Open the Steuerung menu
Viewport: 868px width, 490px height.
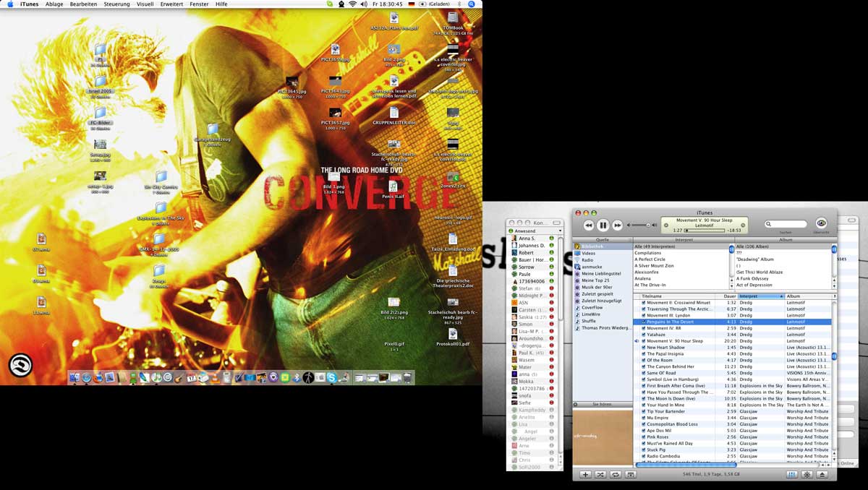(117, 4)
